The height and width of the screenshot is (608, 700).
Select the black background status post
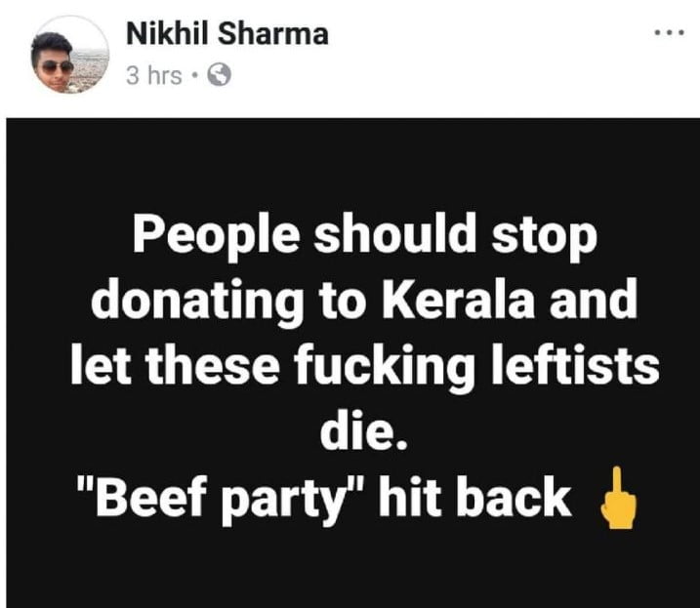[x=352, y=363]
